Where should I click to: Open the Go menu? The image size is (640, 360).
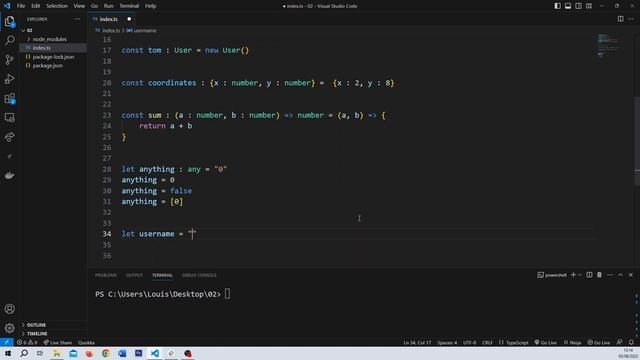pyautogui.click(x=94, y=6)
